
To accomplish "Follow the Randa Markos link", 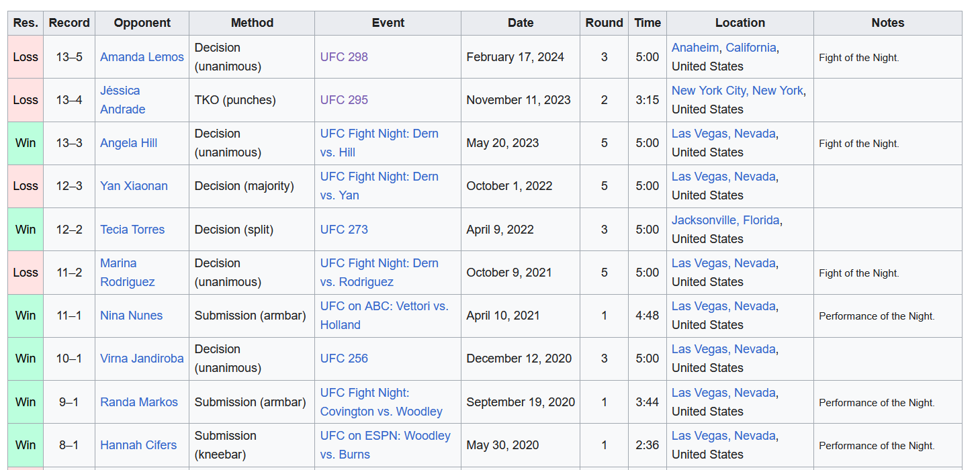I will click(x=139, y=402).
